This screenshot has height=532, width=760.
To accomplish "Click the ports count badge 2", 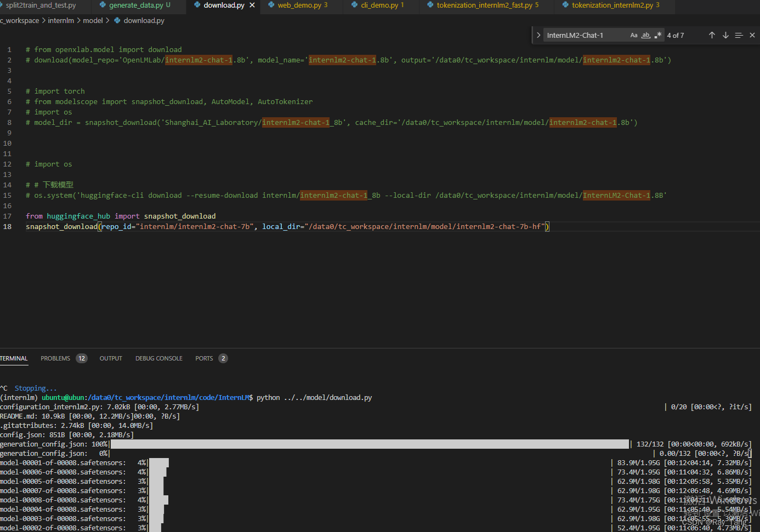I will pos(223,358).
